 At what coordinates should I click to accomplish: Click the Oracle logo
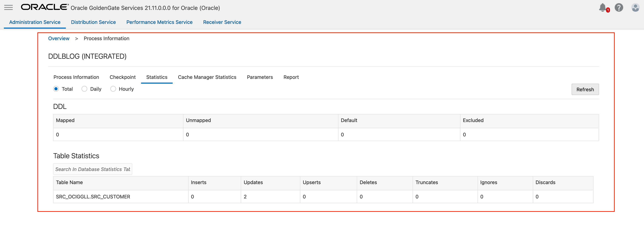click(x=44, y=7)
